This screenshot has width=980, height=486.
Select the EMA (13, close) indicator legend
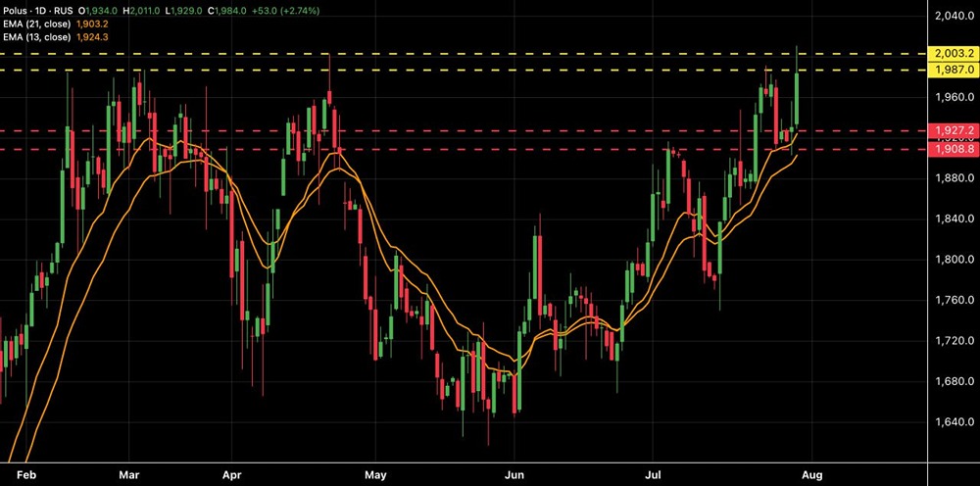36,37
